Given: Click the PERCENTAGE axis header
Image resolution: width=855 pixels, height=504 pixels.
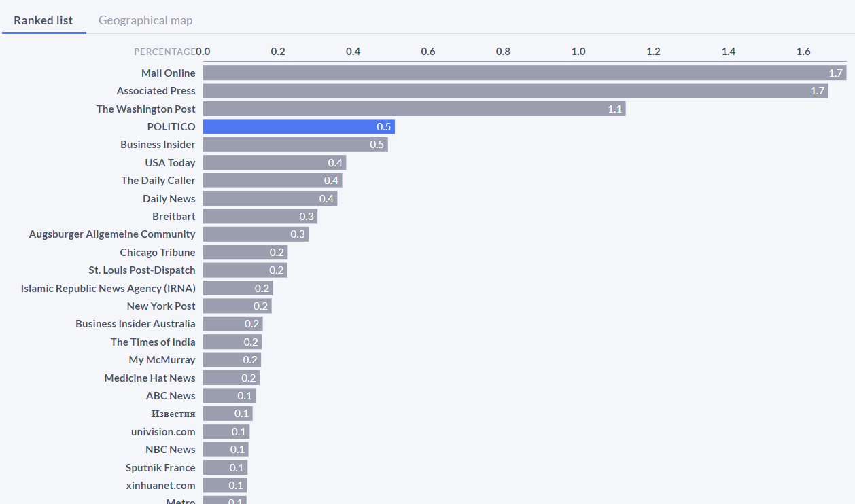Looking at the screenshot, I should click(163, 51).
